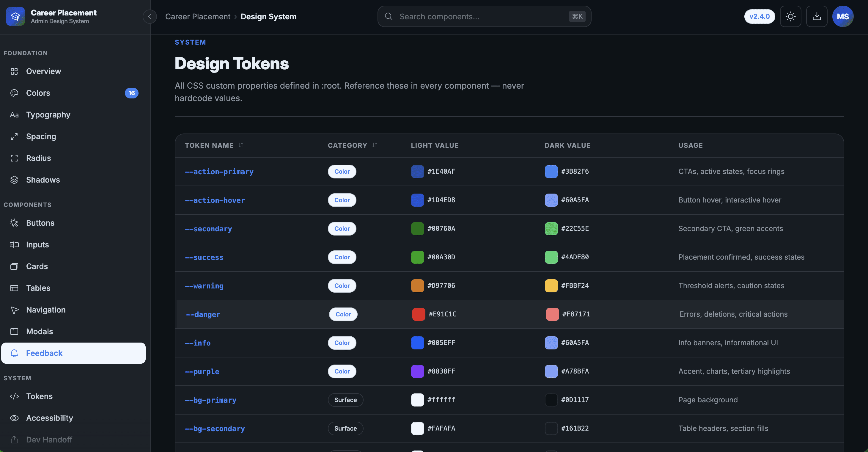Select the Feedback sidebar item
Image resolution: width=868 pixels, height=452 pixels.
coord(73,353)
